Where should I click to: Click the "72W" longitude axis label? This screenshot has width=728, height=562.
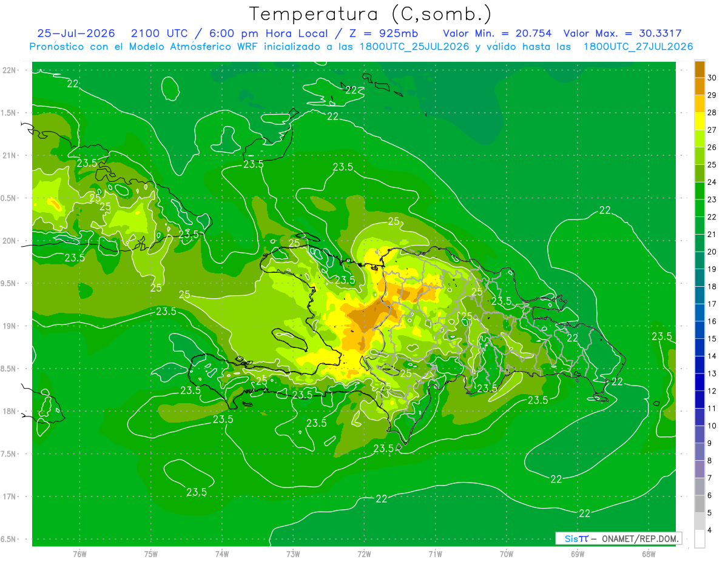364,554
